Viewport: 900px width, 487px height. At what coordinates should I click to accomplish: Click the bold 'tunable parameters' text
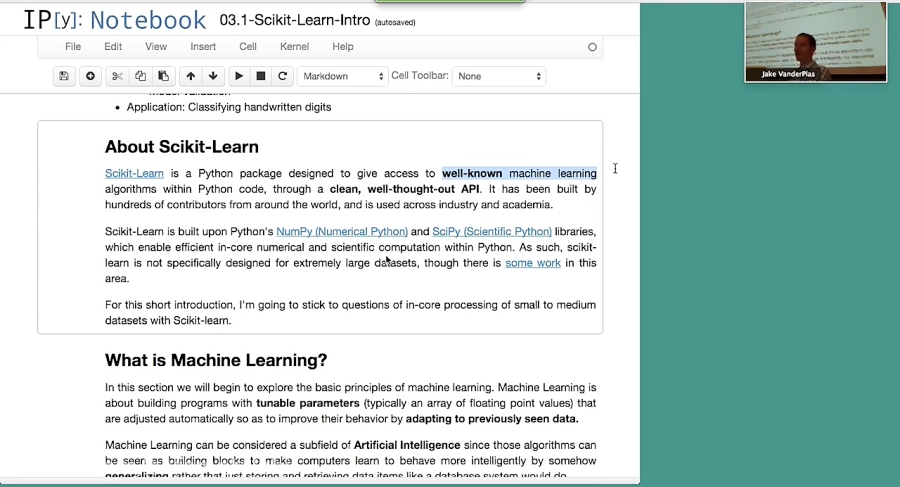click(308, 403)
